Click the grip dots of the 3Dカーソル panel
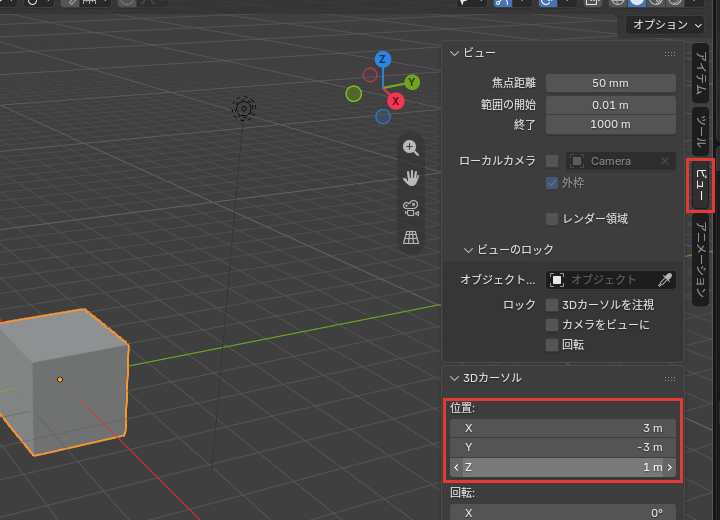The height and width of the screenshot is (520, 720). [669, 379]
